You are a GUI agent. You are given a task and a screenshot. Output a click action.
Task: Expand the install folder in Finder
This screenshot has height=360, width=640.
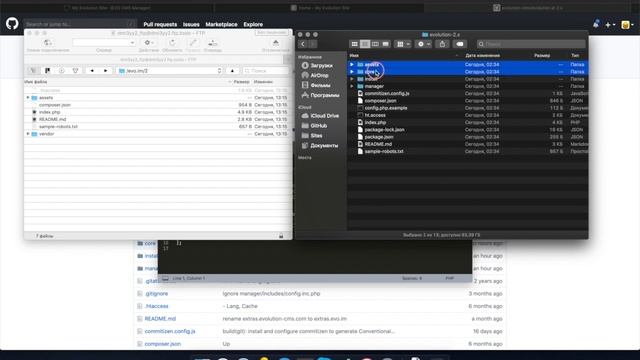(x=352, y=79)
